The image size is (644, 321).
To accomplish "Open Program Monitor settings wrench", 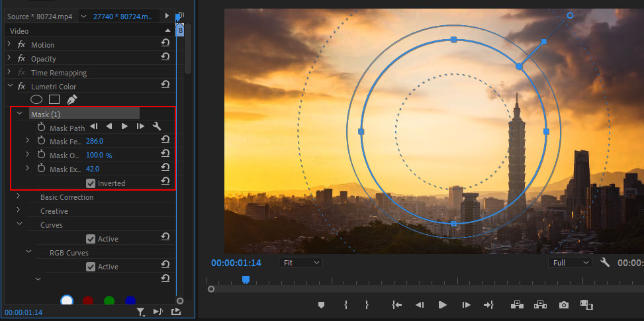I will (604, 262).
